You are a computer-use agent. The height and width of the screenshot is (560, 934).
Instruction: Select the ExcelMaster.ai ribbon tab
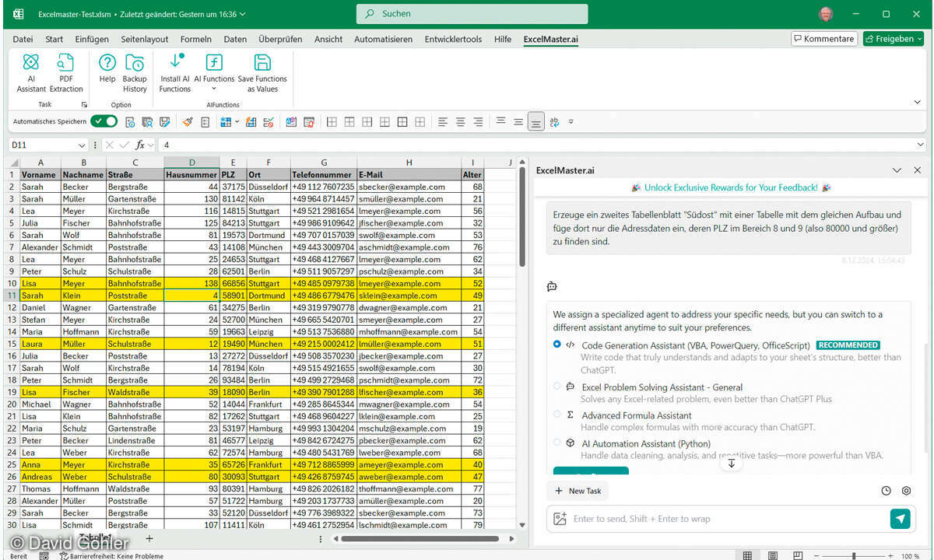click(550, 39)
